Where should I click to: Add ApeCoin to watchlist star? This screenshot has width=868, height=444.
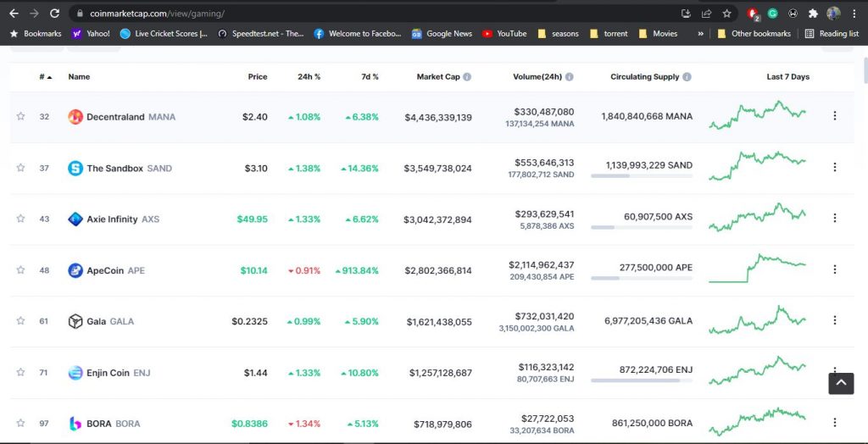point(20,269)
